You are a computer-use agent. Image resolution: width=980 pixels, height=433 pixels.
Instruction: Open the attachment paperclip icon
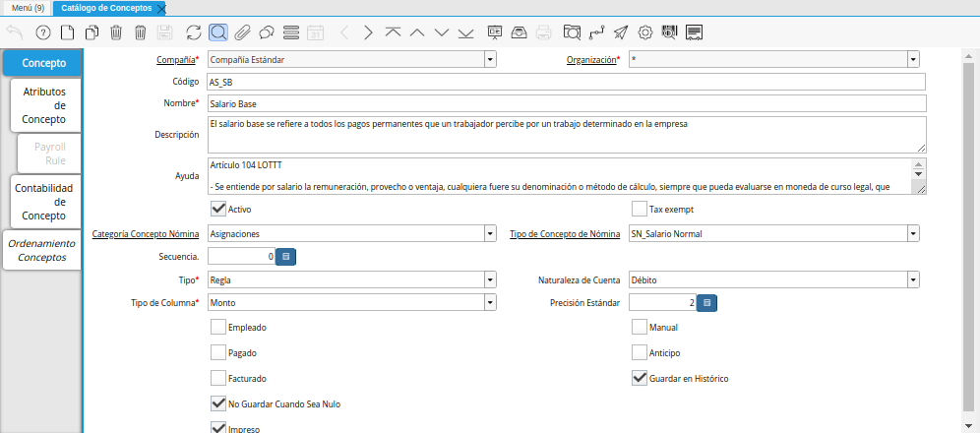[242, 32]
